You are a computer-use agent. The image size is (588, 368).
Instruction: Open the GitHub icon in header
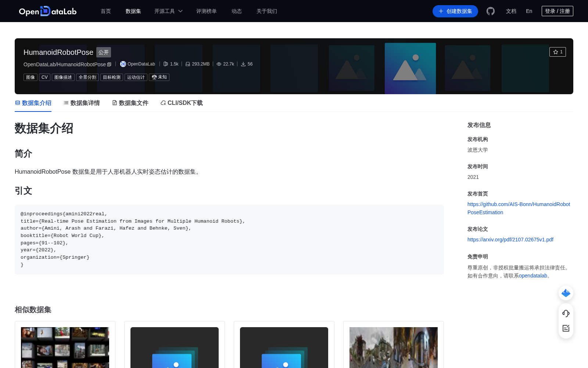491,11
